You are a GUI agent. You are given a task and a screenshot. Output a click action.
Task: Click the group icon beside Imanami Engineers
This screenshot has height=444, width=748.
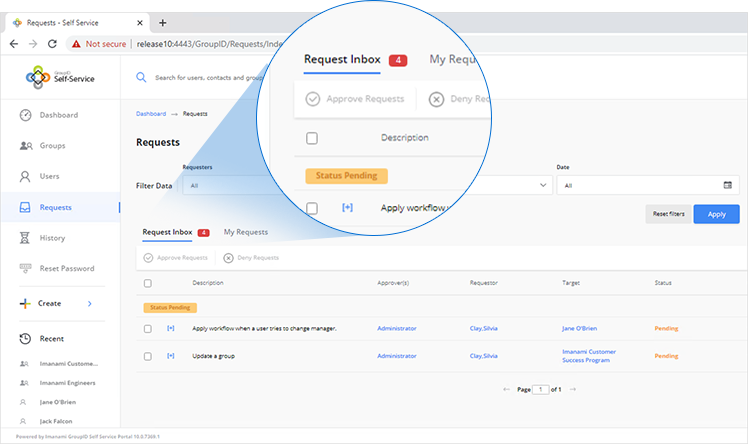24,383
